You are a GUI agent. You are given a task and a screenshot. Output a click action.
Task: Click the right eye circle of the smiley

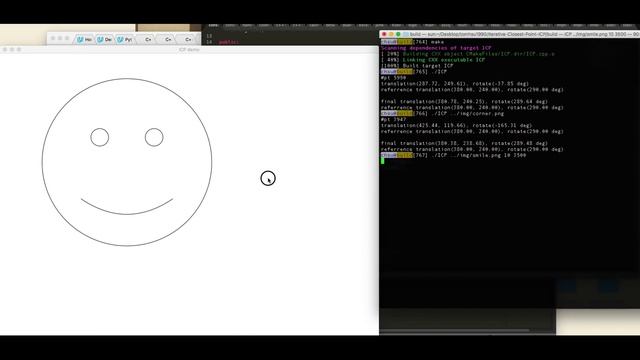[x=154, y=137]
